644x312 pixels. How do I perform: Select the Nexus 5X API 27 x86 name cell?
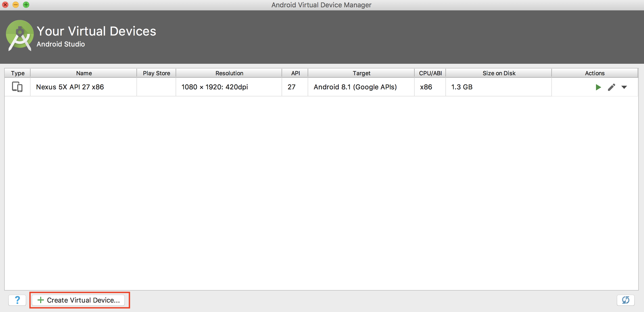pyautogui.click(x=84, y=87)
